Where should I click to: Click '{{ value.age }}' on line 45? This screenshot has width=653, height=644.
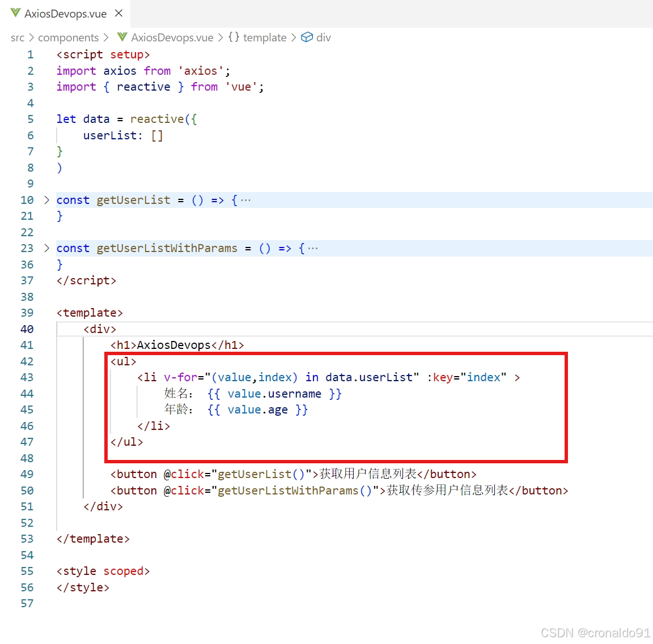click(x=258, y=410)
